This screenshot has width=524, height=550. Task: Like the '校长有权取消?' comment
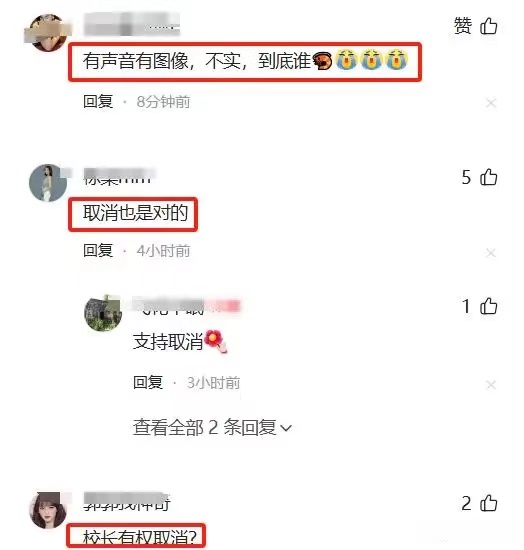click(x=488, y=503)
